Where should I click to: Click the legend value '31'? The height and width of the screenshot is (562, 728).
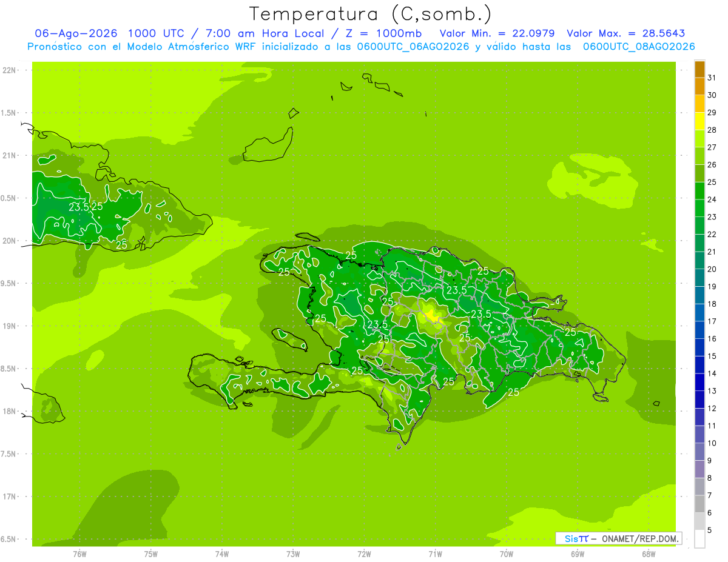coord(712,78)
